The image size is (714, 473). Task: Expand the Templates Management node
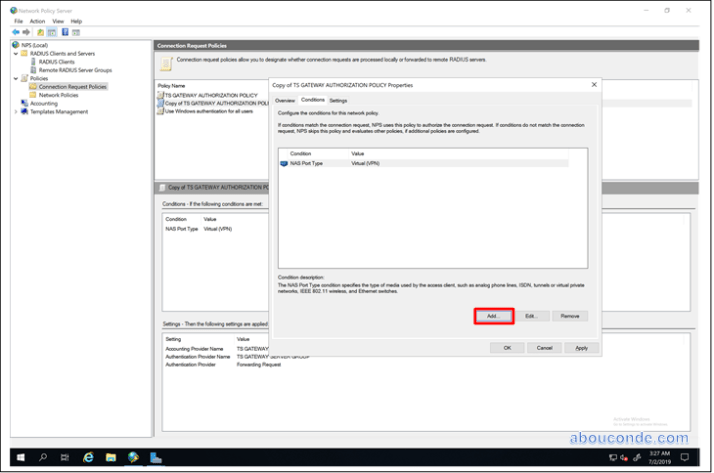[15, 112]
